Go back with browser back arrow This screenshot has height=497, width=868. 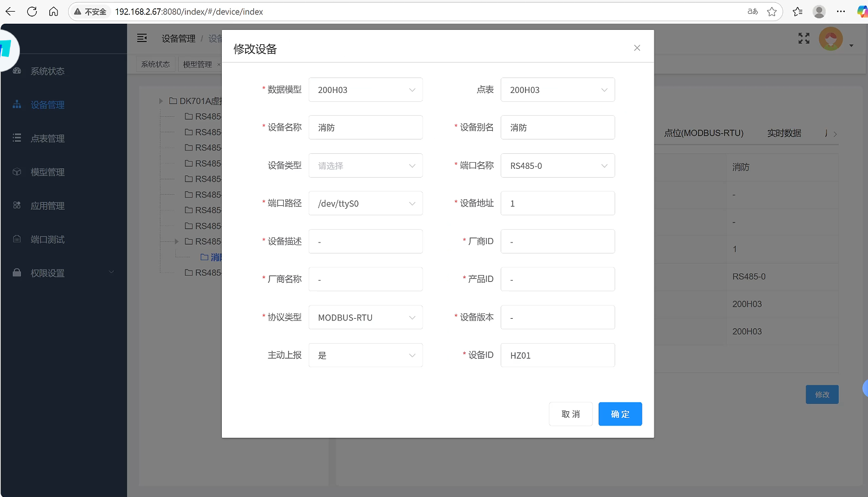11,12
